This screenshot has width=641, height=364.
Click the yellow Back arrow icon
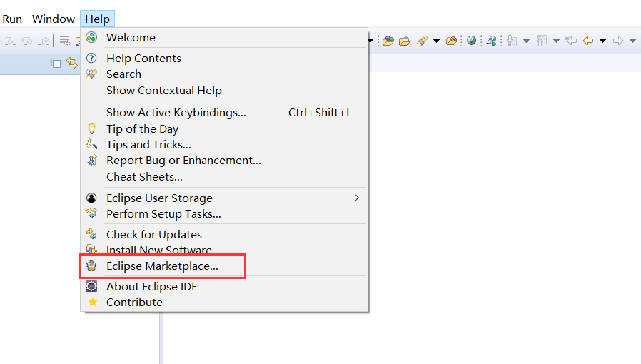point(588,41)
